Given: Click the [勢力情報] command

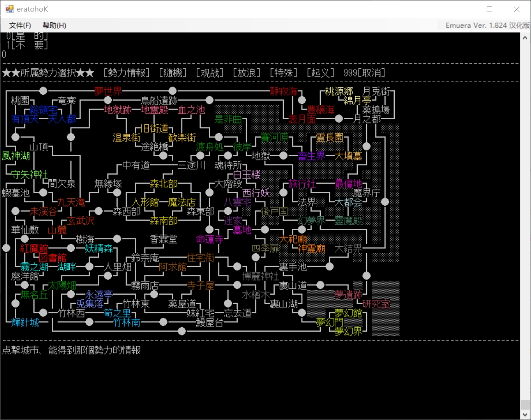Looking at the screenshot, I should tap(127, 73).
